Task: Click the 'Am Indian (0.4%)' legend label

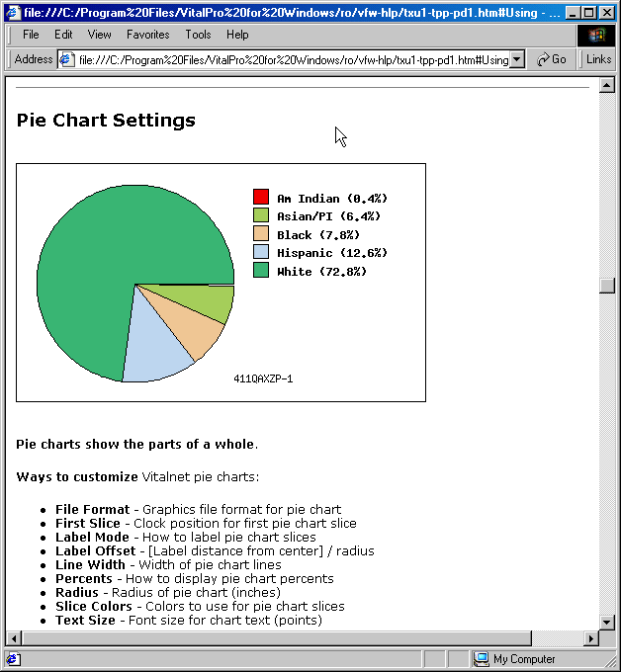Action: click(332, 199)
